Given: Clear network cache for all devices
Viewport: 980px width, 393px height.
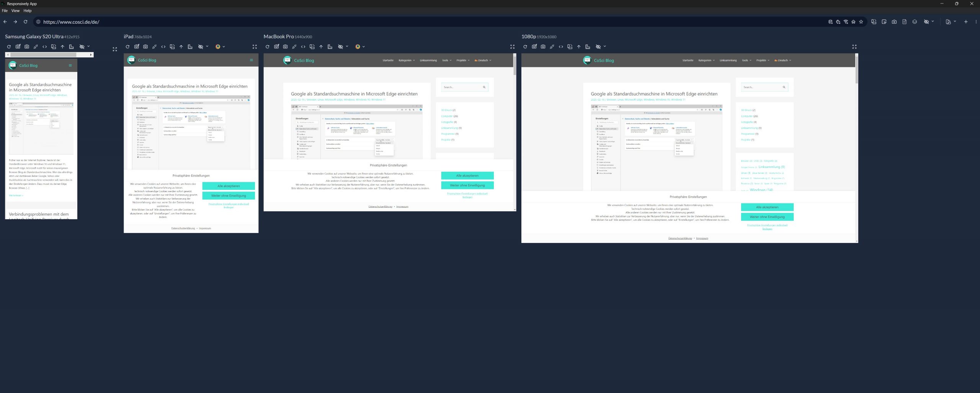Looking at the screenshot, I should tap(830, 22).
